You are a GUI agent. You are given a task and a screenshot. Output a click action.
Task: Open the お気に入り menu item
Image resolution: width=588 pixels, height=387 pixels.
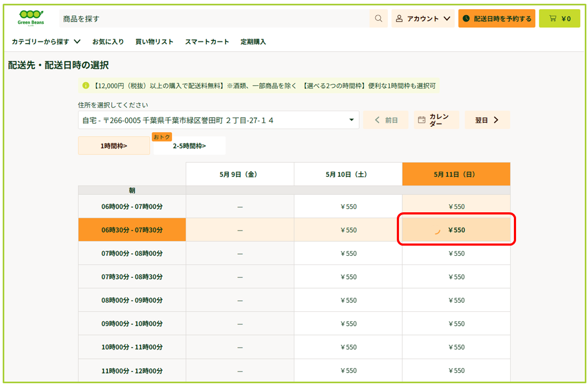point(107,41)
